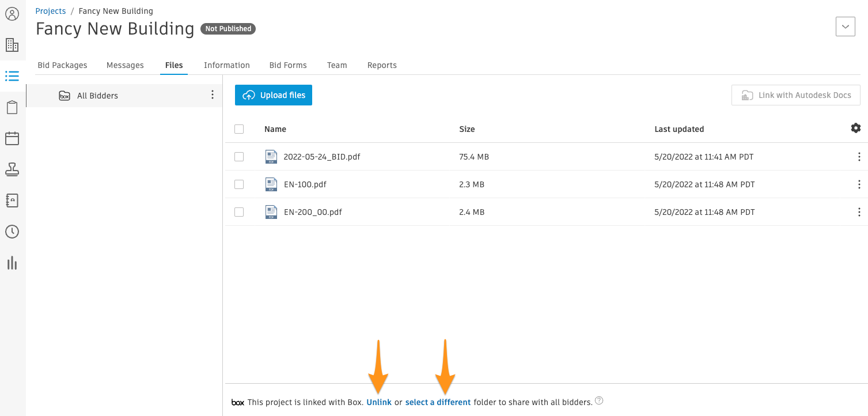Image resolution: width=868 pixels, height=416 pixels.
Task: Click the table settings gear icon
Action: pyautogui.click(x=856, y=128)
